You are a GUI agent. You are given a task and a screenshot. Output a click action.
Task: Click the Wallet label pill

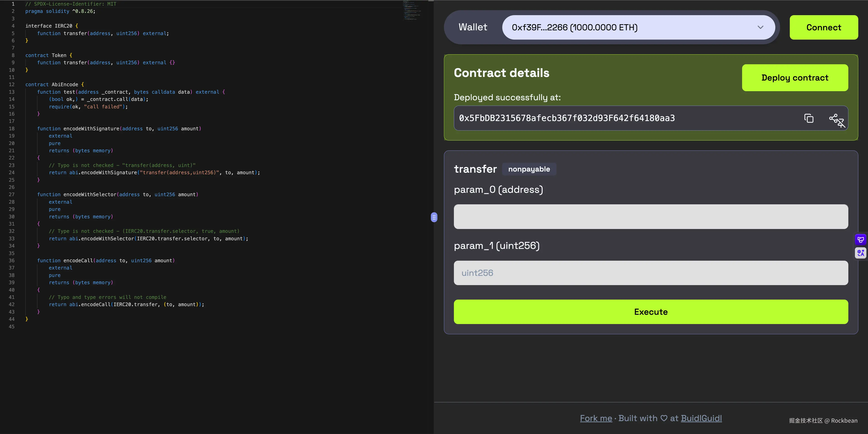tap(472, 27)
